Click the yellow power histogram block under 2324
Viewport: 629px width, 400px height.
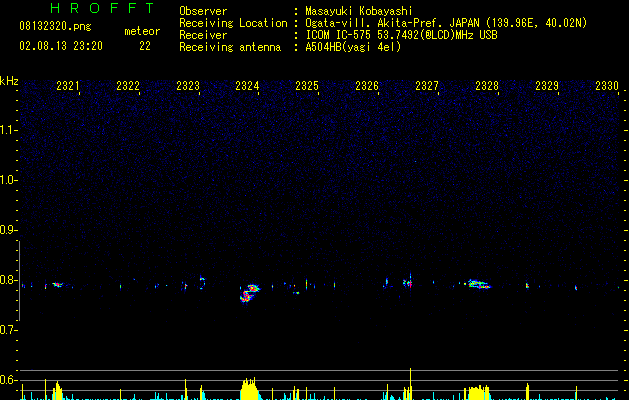click(x=249, y=389)
